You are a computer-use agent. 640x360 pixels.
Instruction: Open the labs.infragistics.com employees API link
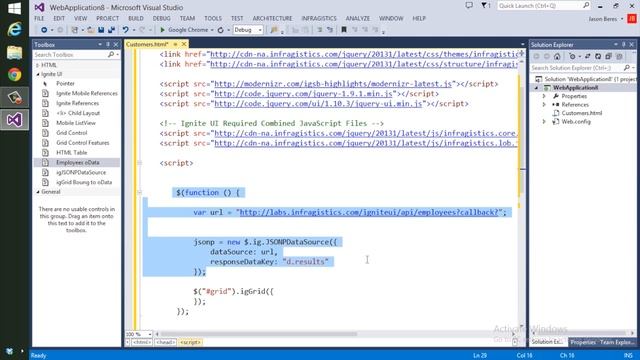[x=369, y=212]
